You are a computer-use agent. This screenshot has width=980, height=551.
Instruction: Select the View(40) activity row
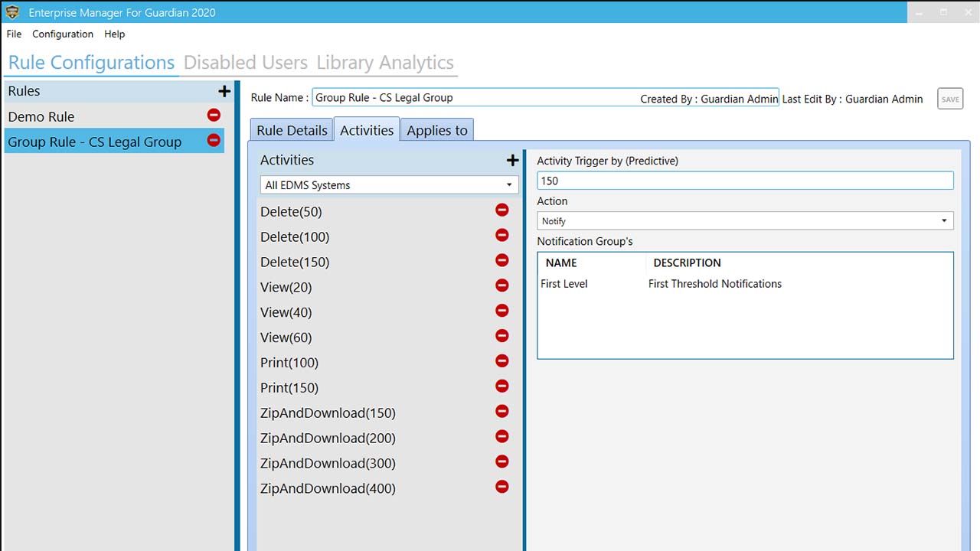387,312
